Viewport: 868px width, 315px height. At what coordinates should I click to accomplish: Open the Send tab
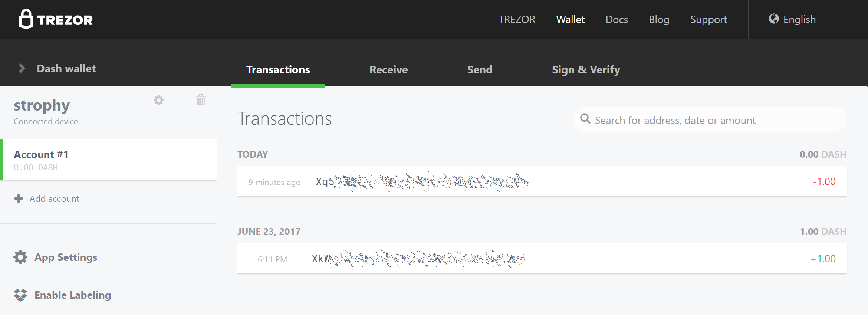[x=480, y=70]
